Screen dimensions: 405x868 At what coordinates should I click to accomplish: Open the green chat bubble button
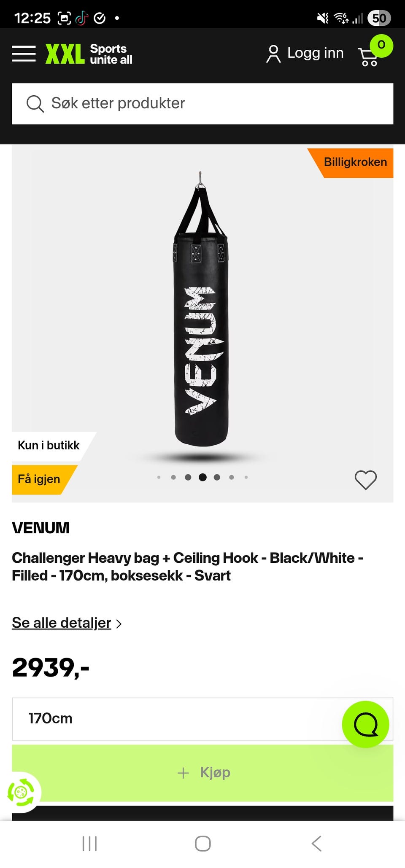[365, 724]
